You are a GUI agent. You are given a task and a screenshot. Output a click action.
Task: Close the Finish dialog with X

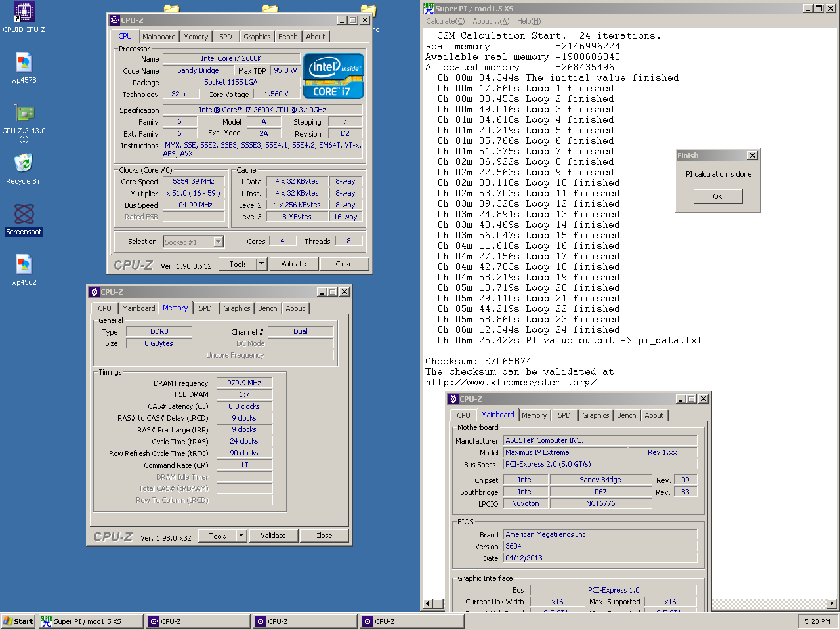click(753, 156)
